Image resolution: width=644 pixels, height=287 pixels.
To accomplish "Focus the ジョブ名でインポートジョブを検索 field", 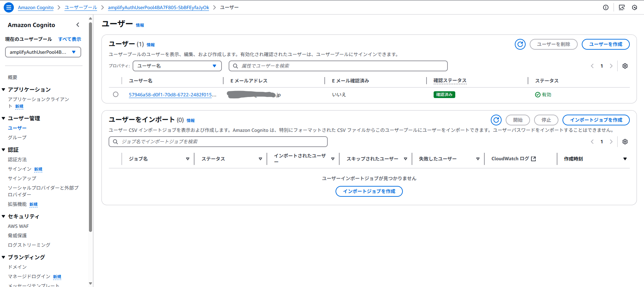I will click(218, 142).
